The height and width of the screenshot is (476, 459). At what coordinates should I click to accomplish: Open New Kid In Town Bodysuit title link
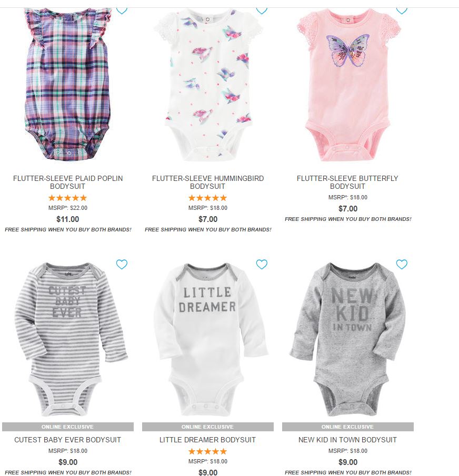(347, 440)
